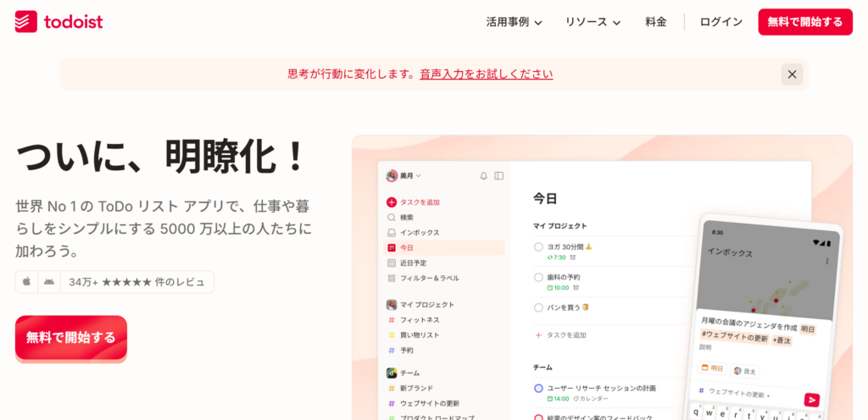Click the チーム section heading in main list
The width and height of the screenshot is (868, 420).
(542, 367)
